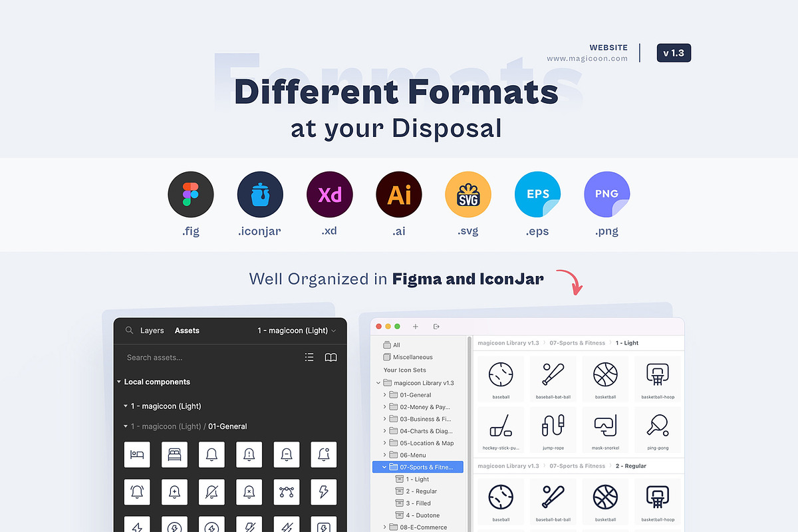Open the 3 - Filled icon set
Viewport: 798px width, 532px height.
tap(411, 503)
